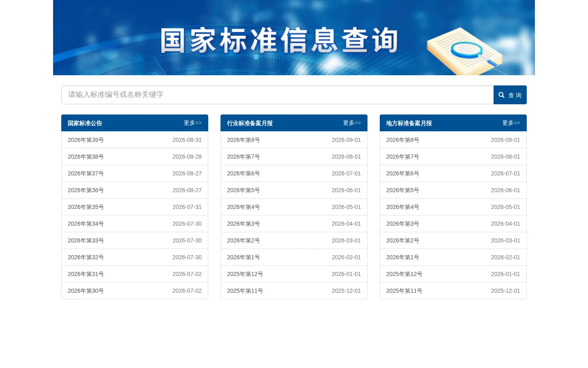Click the 行业标准备案月报 panel title
This screenshot has height=368, width=588.
click(250, 123)
